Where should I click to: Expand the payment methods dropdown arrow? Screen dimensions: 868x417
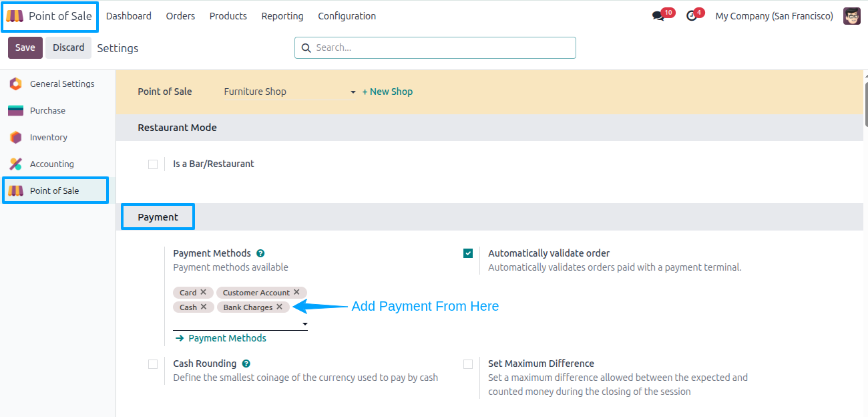(x=305, y=324)
